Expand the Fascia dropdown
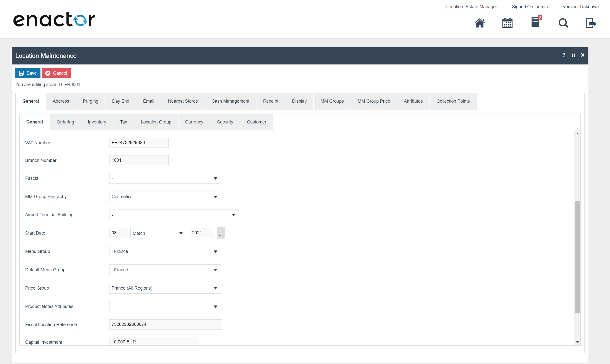 point(165,178)
